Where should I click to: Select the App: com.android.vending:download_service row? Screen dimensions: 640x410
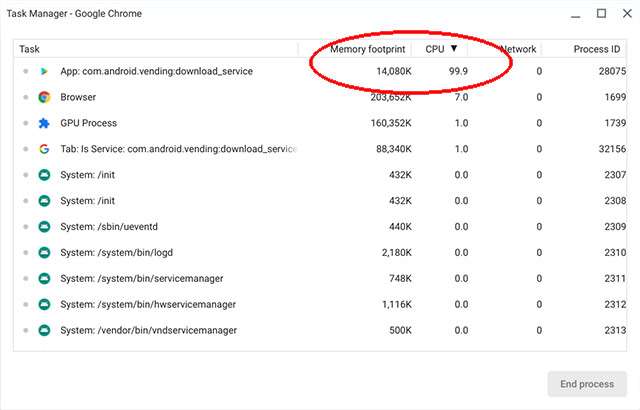320,71
